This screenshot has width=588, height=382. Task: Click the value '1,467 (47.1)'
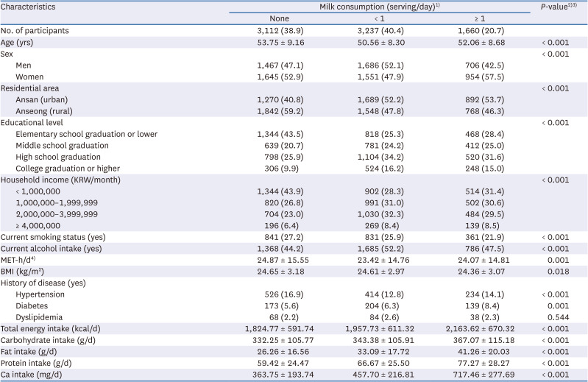click(280, 66)
